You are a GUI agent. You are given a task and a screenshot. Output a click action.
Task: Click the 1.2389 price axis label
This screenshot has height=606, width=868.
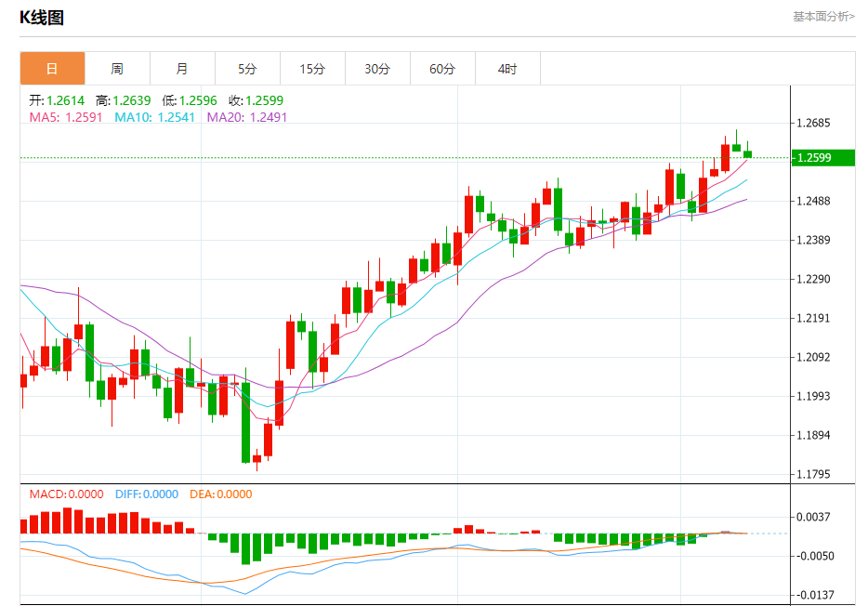click(813, 240)
